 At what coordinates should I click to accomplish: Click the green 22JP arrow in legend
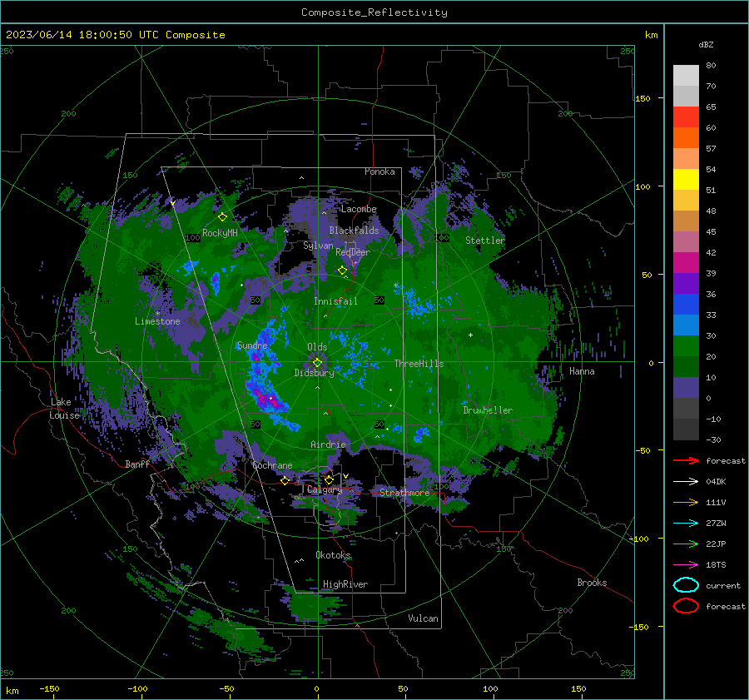(686, 544)
